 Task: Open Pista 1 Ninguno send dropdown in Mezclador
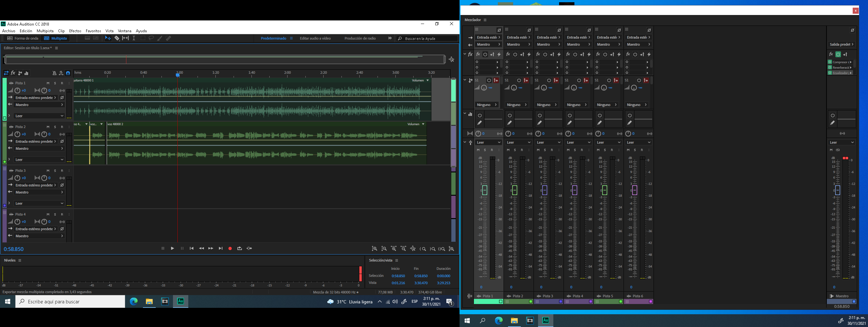click(x=487, y=105)
